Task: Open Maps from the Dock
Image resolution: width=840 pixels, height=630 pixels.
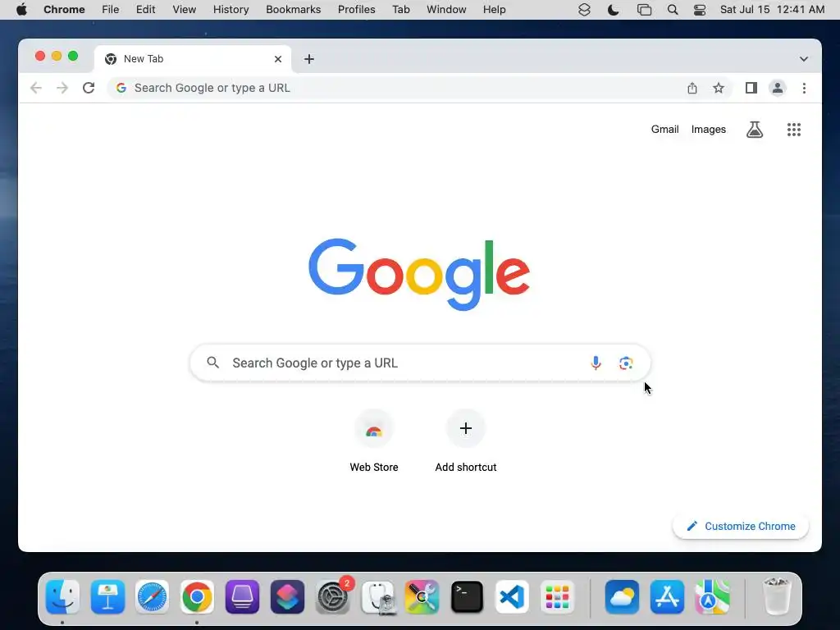Action: [x=712, y=596]
